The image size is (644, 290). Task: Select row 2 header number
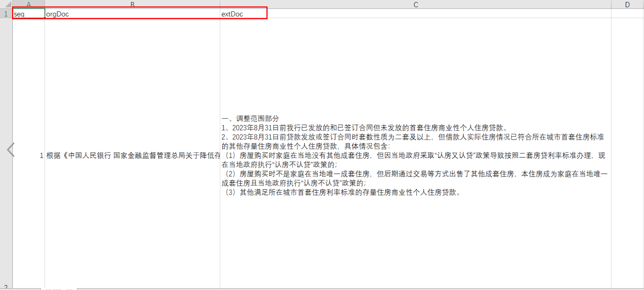pyautogui.click(x=6, y=287)
